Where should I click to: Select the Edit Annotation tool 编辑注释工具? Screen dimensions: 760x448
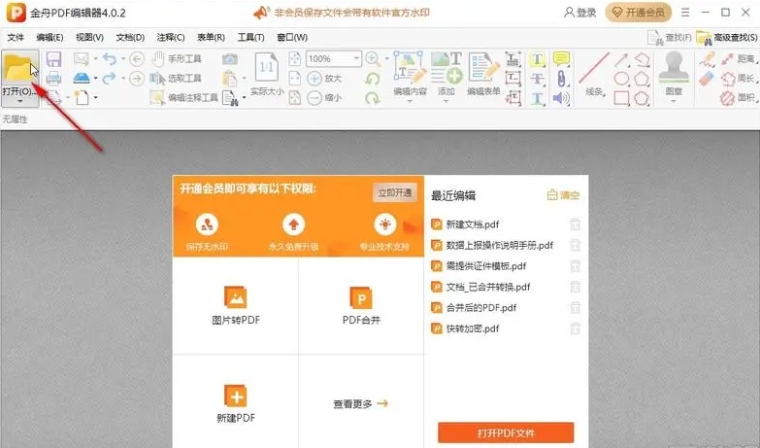pos(184,97)
